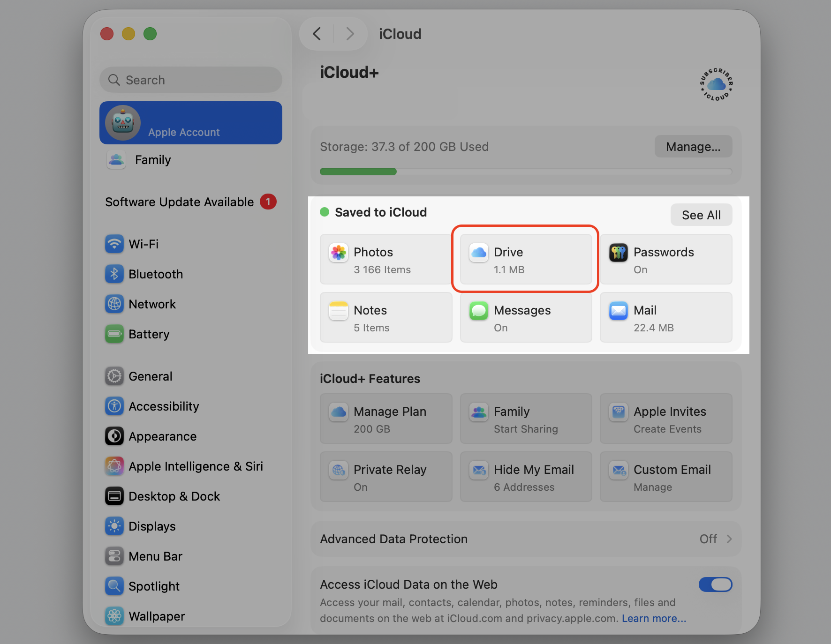The image size is (831, 644).
Task: Click the '3 166 Items' text
Action: click(x=382, y=270)
